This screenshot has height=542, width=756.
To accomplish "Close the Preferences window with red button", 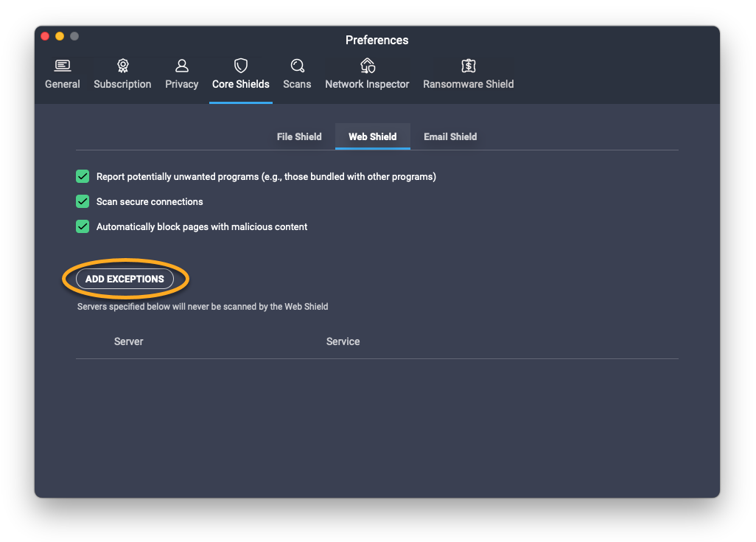I will (45, 36).
